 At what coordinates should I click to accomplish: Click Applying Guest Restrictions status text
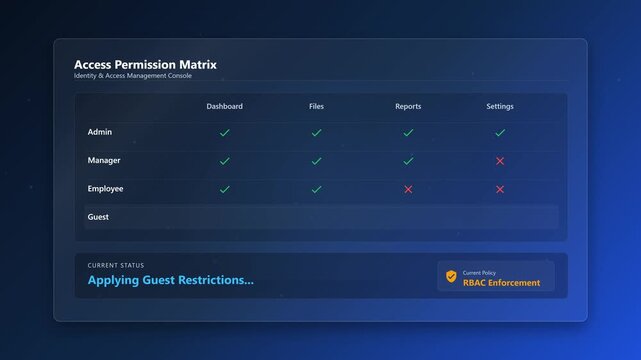(x=170, y=280)
